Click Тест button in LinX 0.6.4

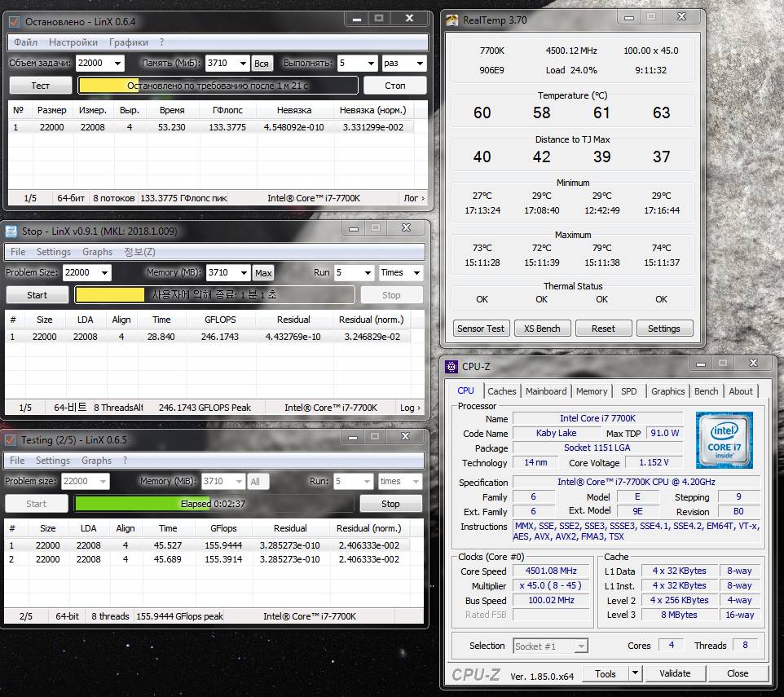[x=41, y=86]
